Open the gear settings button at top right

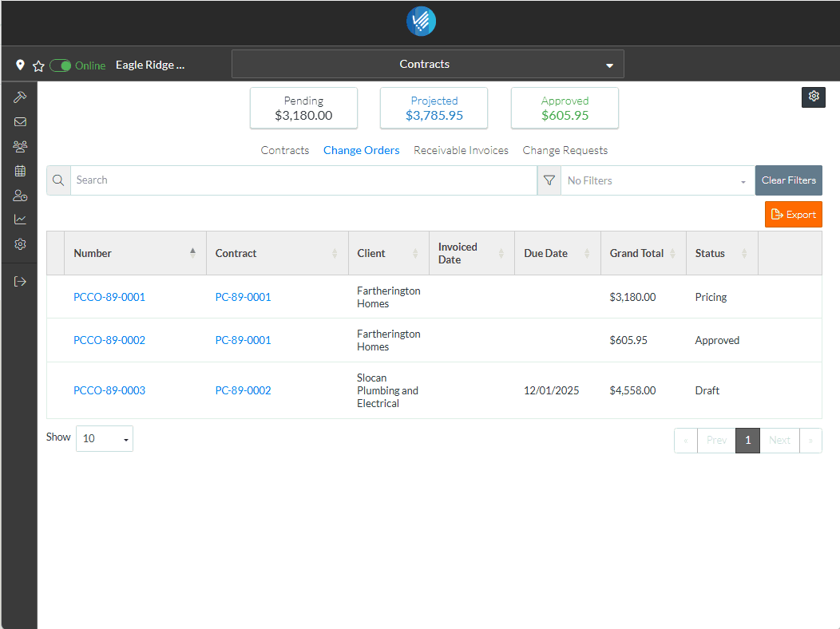pyautogui.click(x=813, y=97)
